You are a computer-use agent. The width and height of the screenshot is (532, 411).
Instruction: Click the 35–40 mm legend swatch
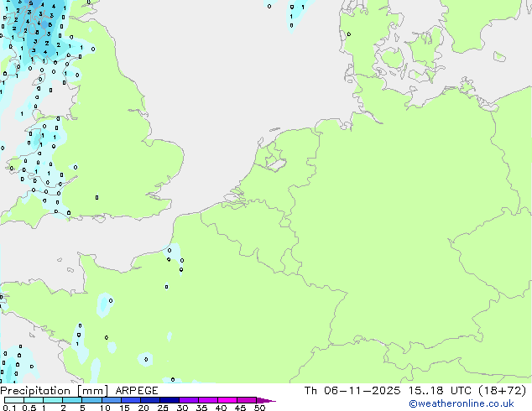pos(207,400)
